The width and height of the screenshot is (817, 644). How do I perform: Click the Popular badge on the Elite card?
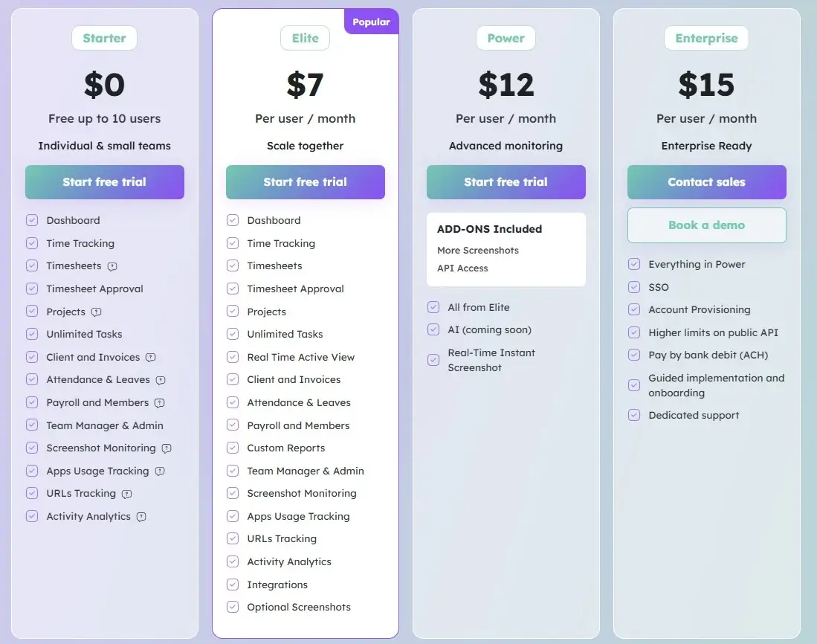coord(371,22)
